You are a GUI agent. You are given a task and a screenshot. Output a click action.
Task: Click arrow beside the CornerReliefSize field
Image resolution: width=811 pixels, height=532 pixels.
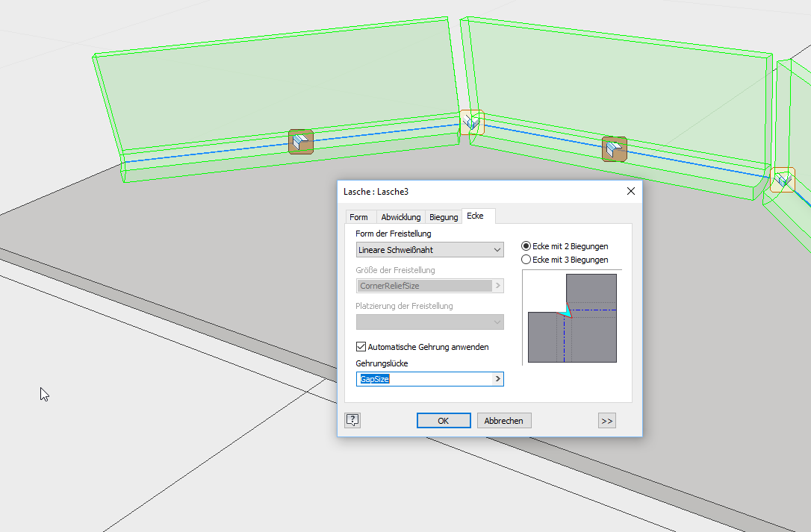(x=497, y=286)
